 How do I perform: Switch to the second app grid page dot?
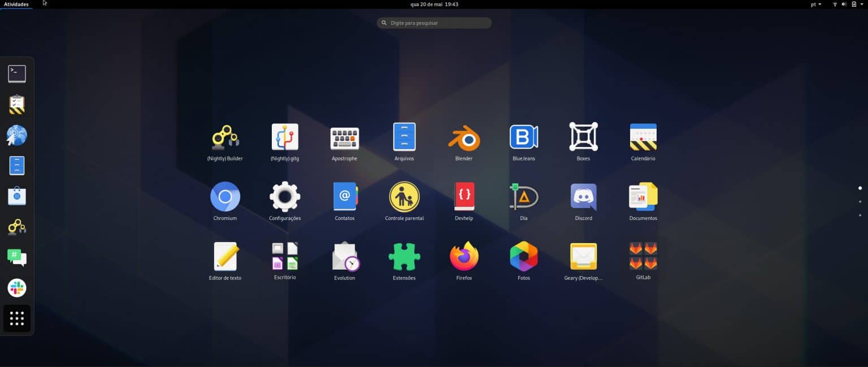coord(860,201)
